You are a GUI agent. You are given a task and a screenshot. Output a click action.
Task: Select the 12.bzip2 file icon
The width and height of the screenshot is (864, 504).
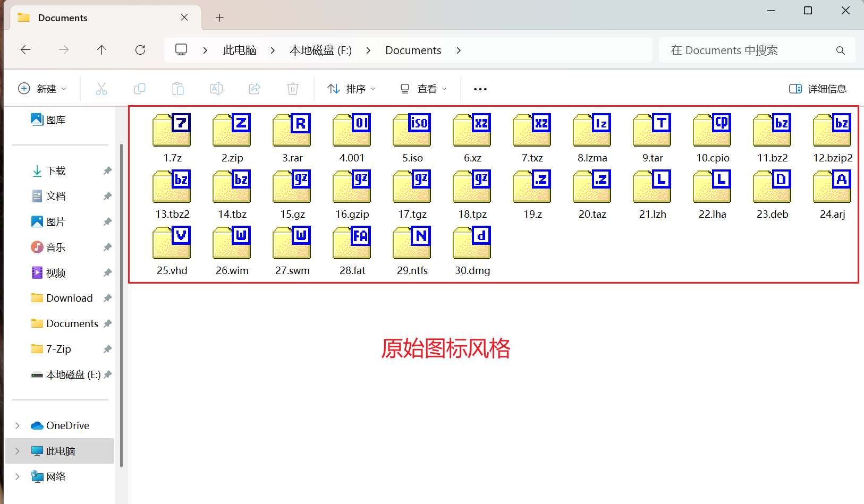pyautogui.click(x=832, y=130)
